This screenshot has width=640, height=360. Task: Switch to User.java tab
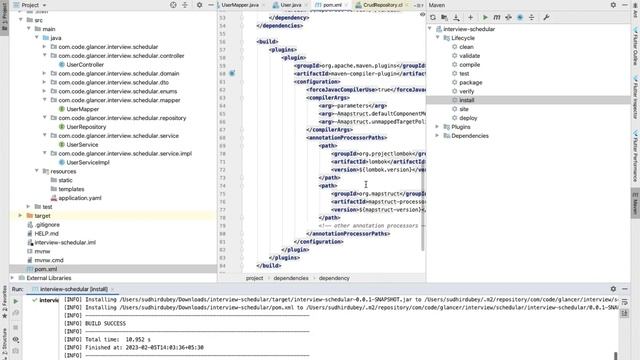291,5
